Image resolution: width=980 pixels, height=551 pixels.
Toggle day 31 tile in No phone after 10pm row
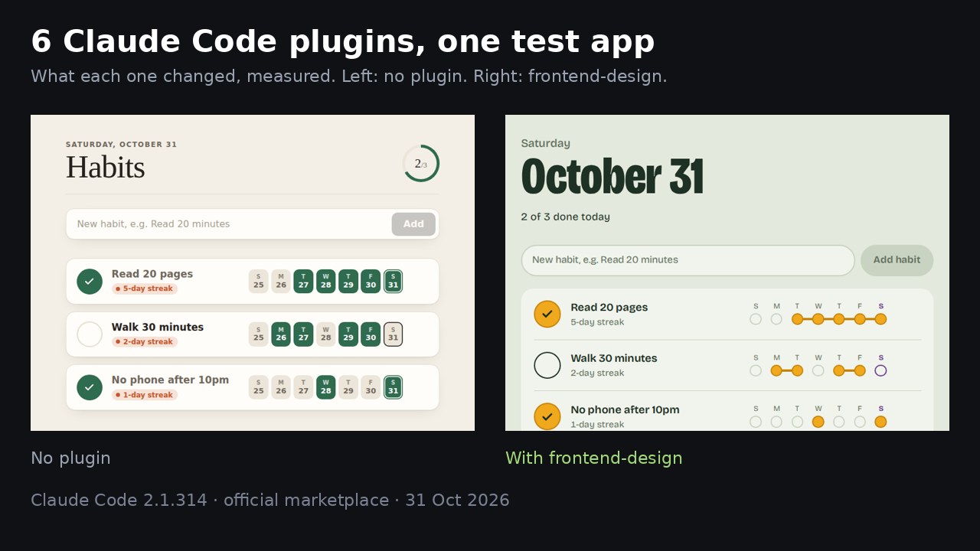393,387
